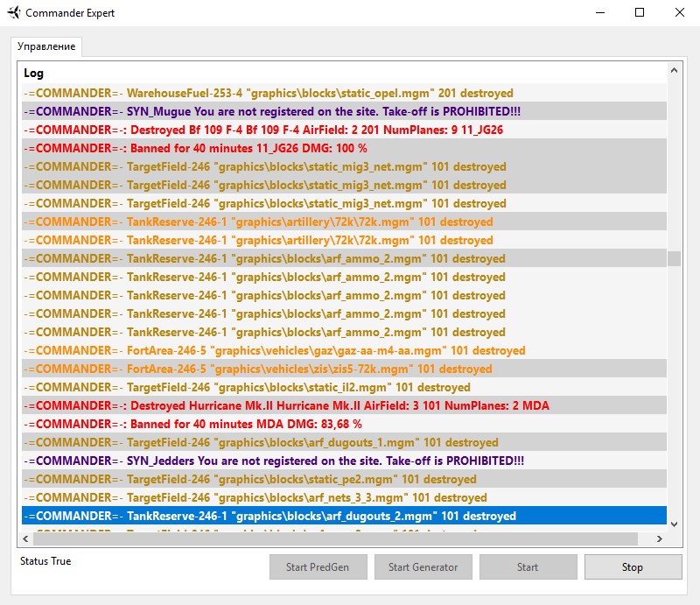
Task: Maximize the Commander Expert window
Action: coord(640,13)
